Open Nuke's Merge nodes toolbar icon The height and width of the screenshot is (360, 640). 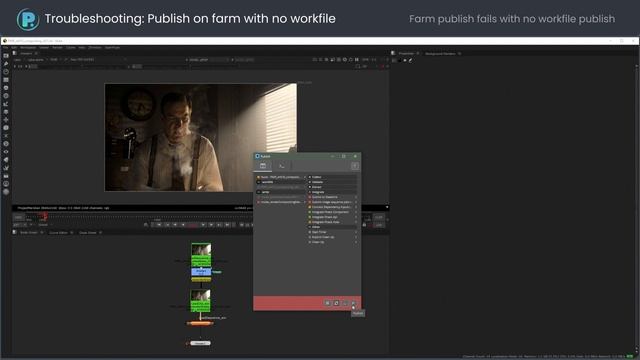[6, 112]
